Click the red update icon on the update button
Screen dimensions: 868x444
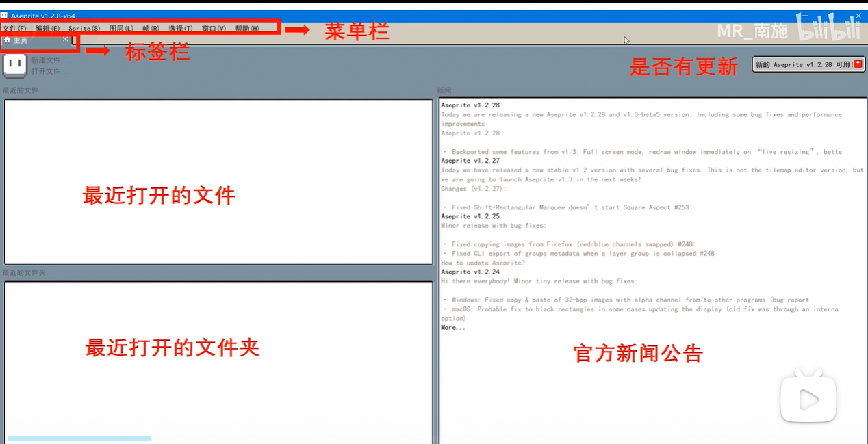point(858,64)
